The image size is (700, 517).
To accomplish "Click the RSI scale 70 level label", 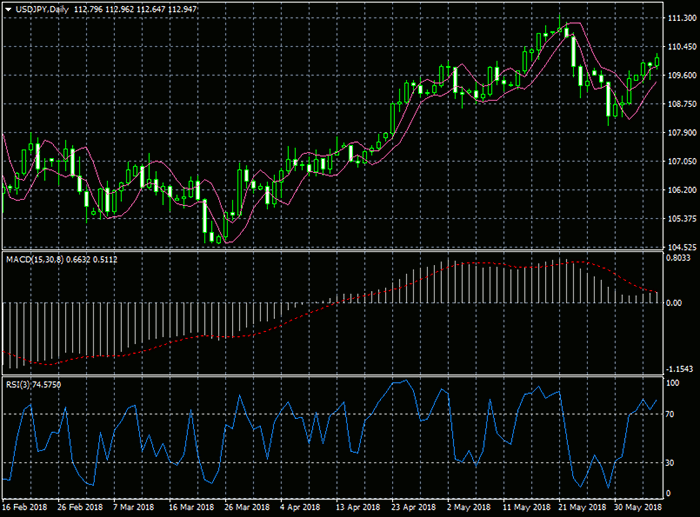I will coord(671,413).
